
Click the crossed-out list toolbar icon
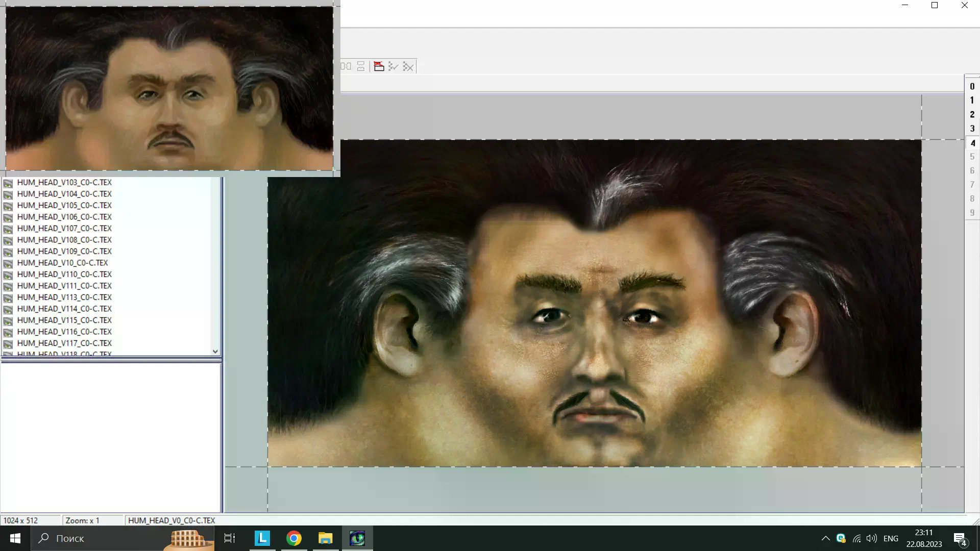(x=408, y=66)
